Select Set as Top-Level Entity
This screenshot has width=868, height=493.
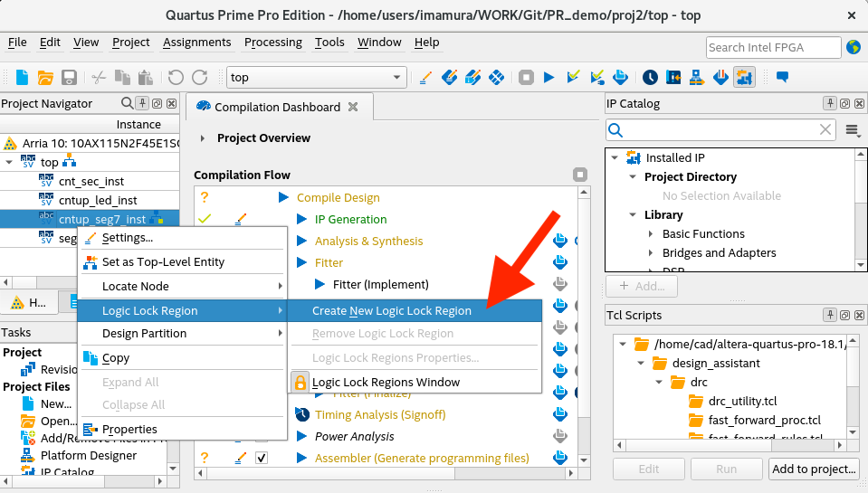tap(182, 261)
